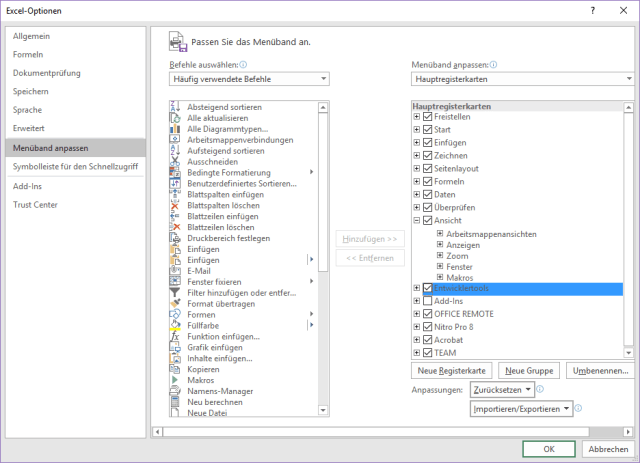The image size is (640, 463).
Task: Toggle the Zeichnen tab checkbox
Action: (428, 156)
